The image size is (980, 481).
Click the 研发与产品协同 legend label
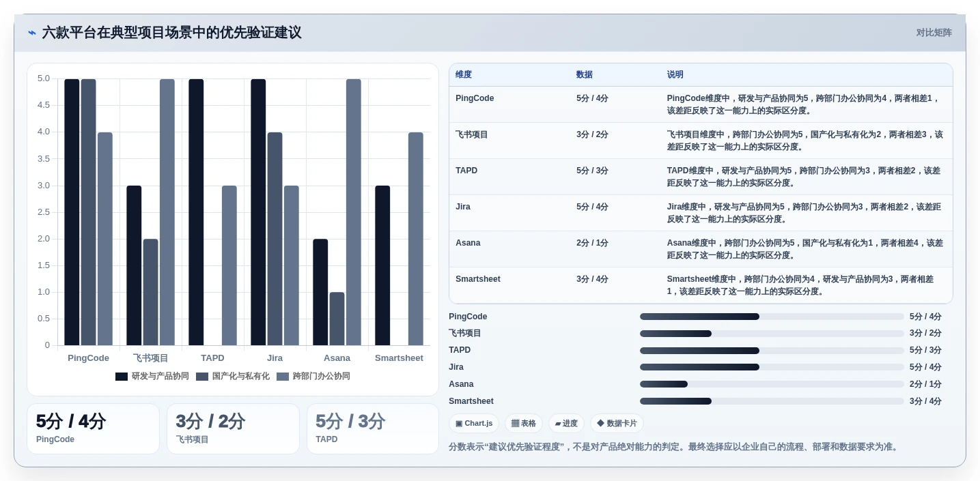[x=160, y=377]
